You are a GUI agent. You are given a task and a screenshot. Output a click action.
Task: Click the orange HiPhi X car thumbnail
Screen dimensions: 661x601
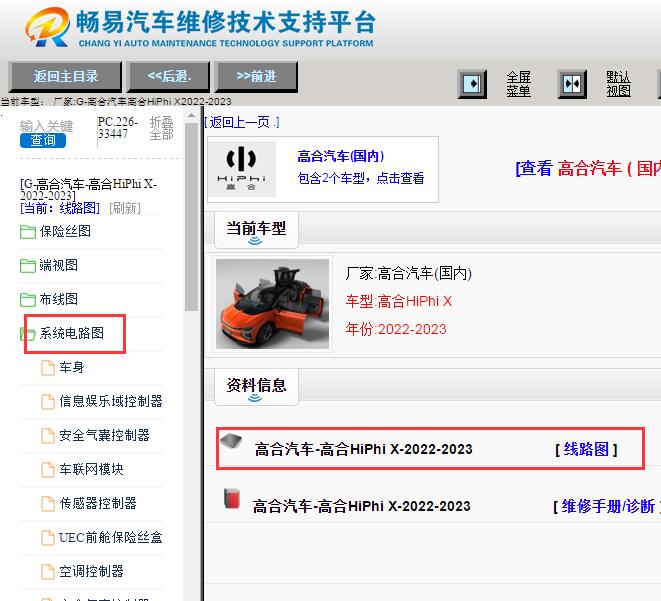272,304
